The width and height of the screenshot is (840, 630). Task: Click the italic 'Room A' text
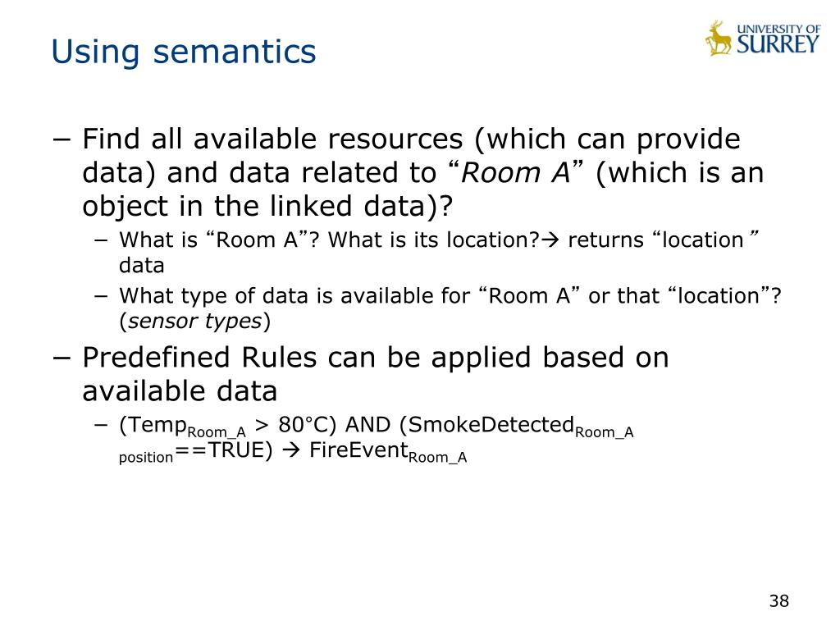[515, 173]
